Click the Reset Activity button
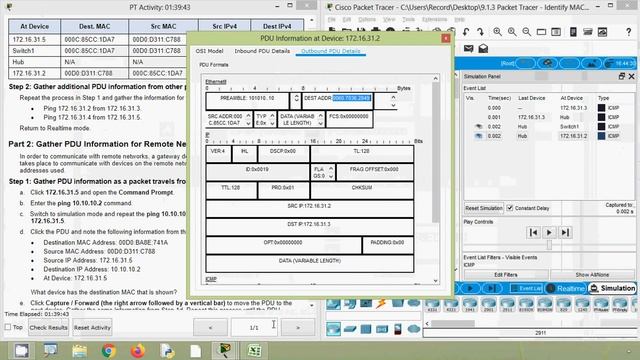 tap(92, 327)
